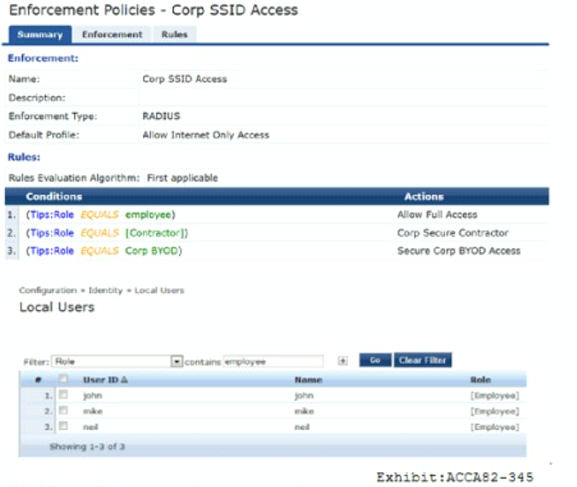
Task: Click the Go button
Action: 375,360
